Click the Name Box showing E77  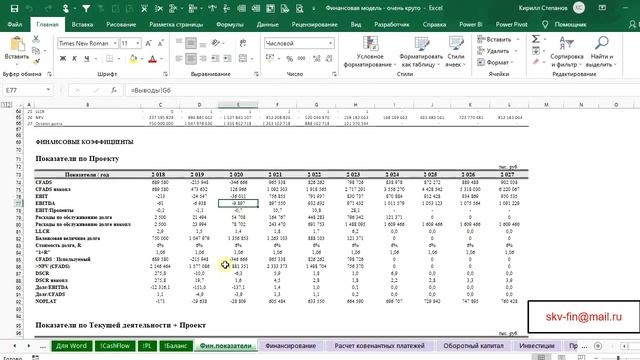coord(24,90)
